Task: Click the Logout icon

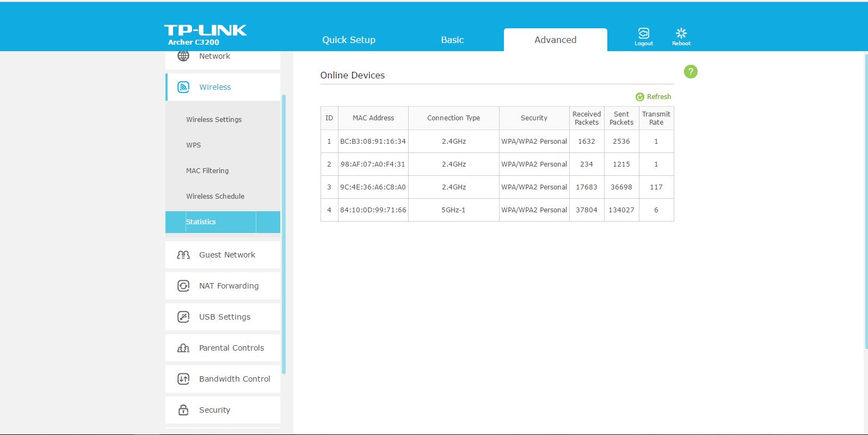Action: 644,33
